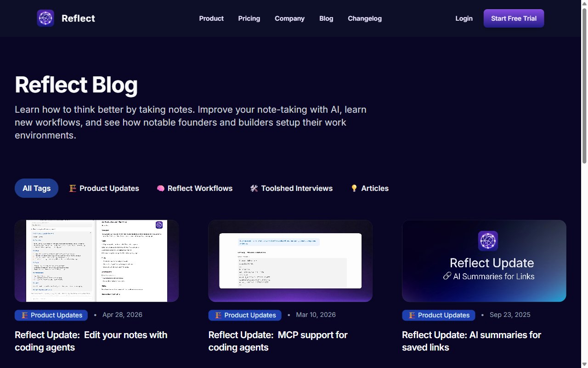Click the light bulb icon on Articles filter

354,188
